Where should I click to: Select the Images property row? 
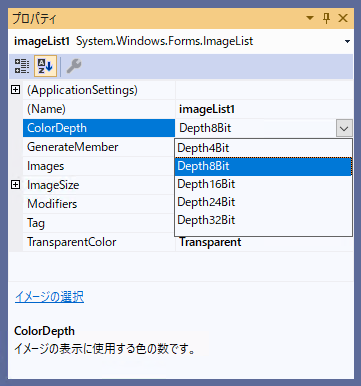[99, 166]
